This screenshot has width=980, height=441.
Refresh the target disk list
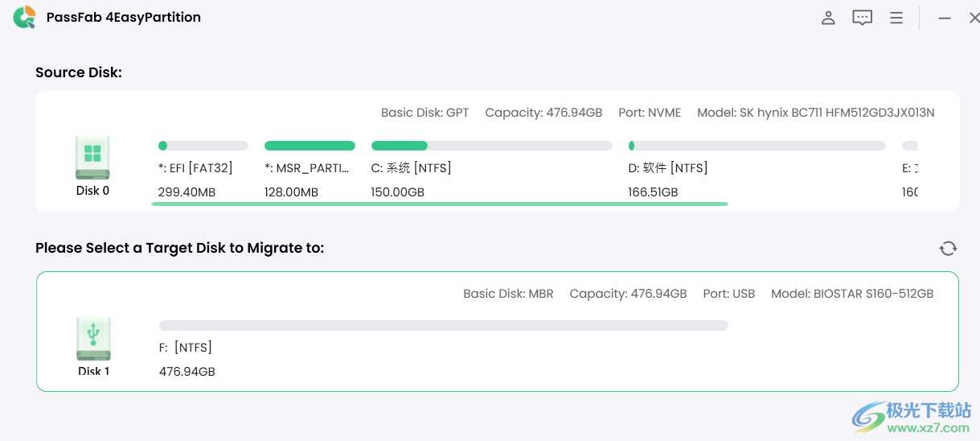coord(948,248)
